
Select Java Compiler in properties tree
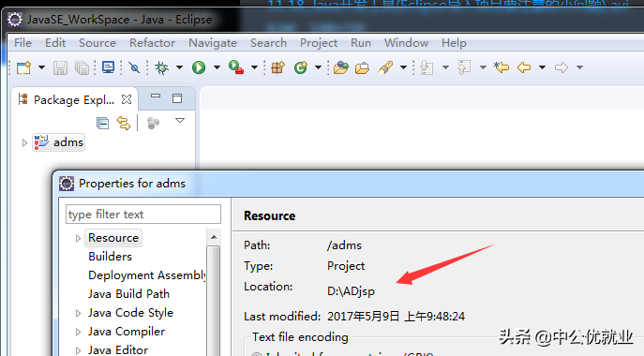(x=127, y=332)
